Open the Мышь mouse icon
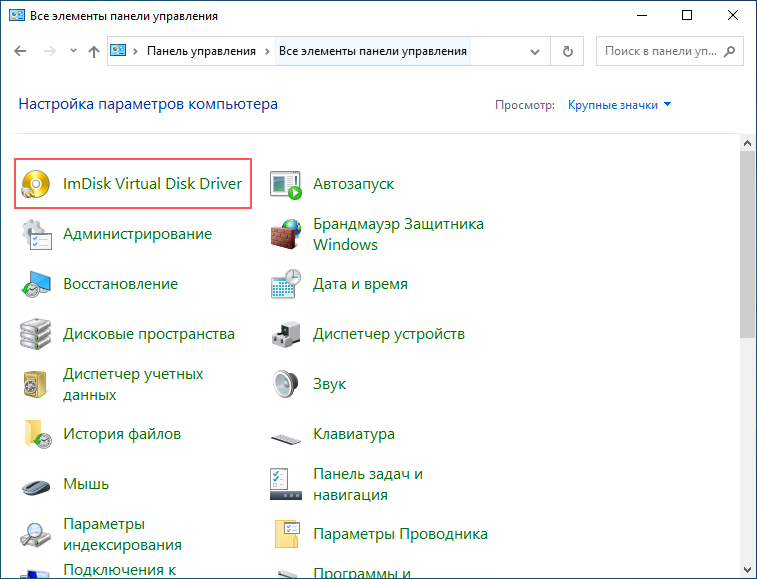Image resolution: width=757 pixels, height=579 pixels. 36,487
